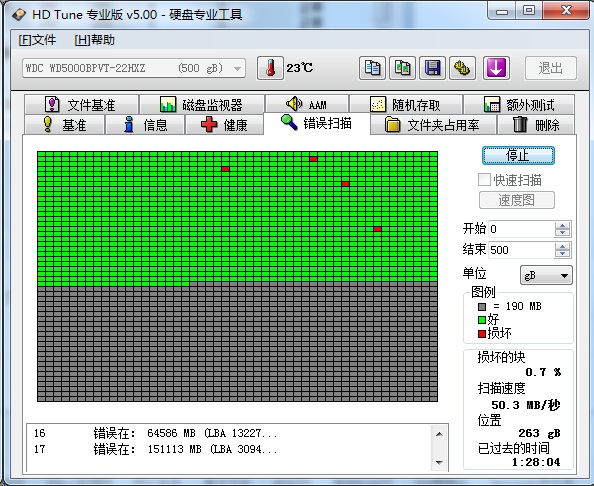Viewport: 594px width, 486px height.
Task: Select the 错误扫描 tab
Action: [x=317, y=123]
